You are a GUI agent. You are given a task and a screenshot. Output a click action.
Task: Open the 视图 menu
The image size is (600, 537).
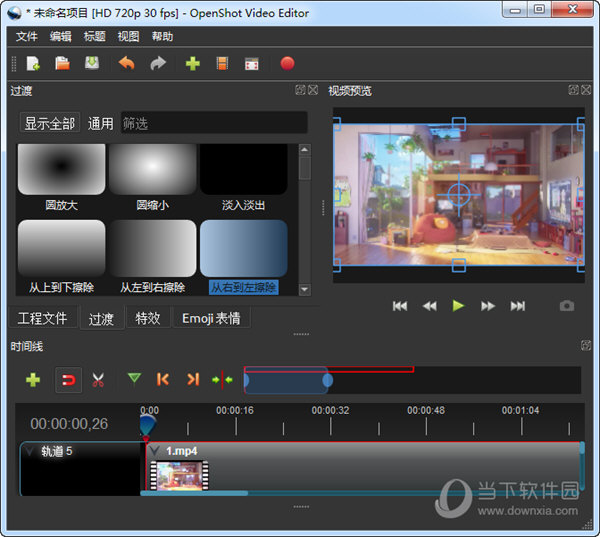tap(128, 36)
